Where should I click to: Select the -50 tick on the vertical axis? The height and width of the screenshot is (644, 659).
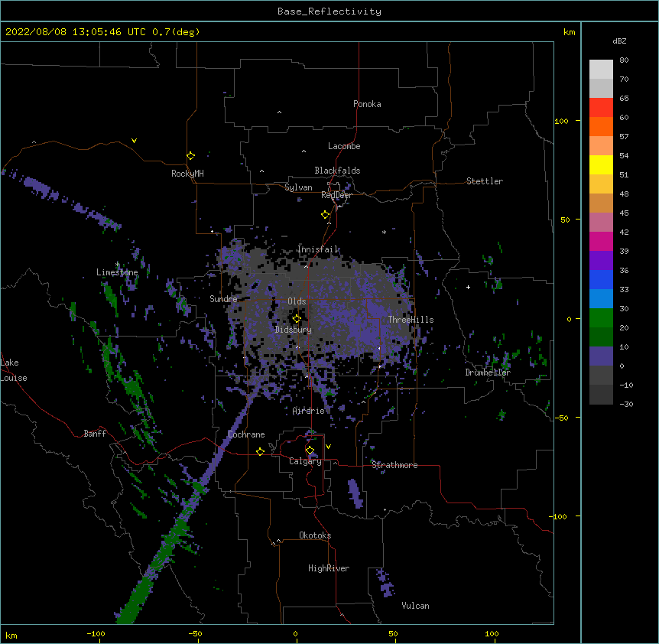pos(561,418)
